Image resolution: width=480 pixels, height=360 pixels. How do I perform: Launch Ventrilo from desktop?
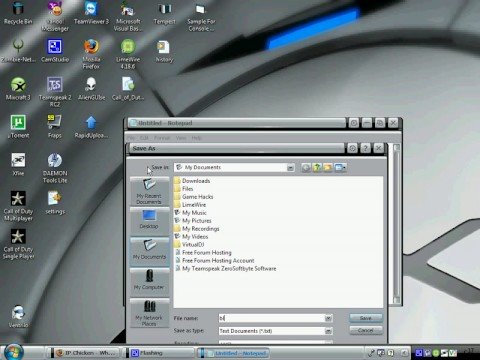point(18,316)
